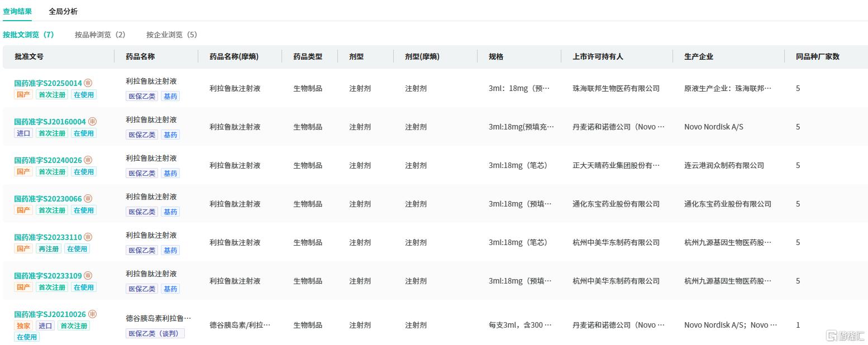The width and height of the screenshot is (868, 345).
Task: Click review icon beside 国药准字S20233109
Action: [x=88, y=276]
